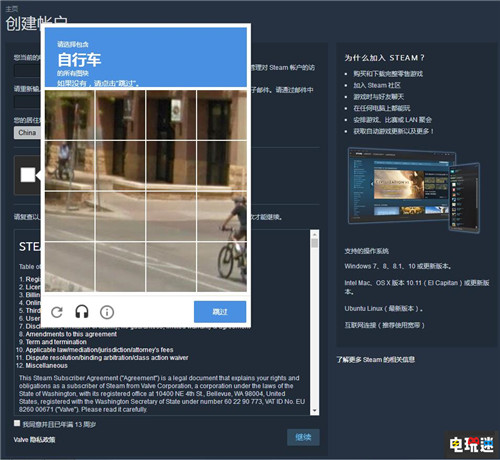
Task: Click the 为什么加入 STEAM？ heading
Action: pyautogui.click(x=385, y=58)
